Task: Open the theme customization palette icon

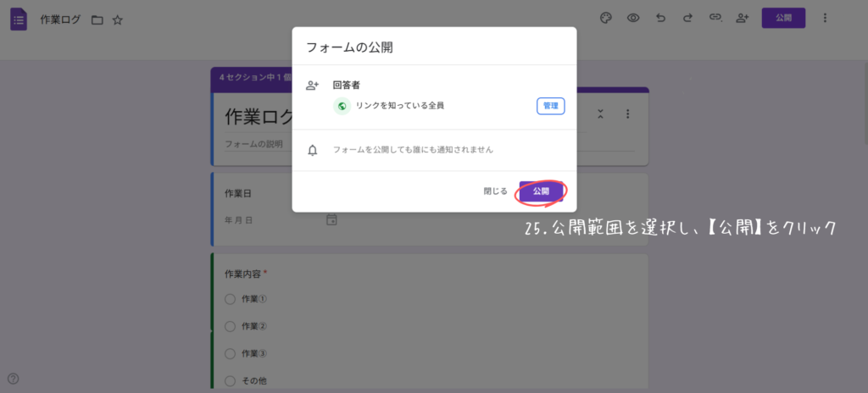Action: click(x=606, y=18)
